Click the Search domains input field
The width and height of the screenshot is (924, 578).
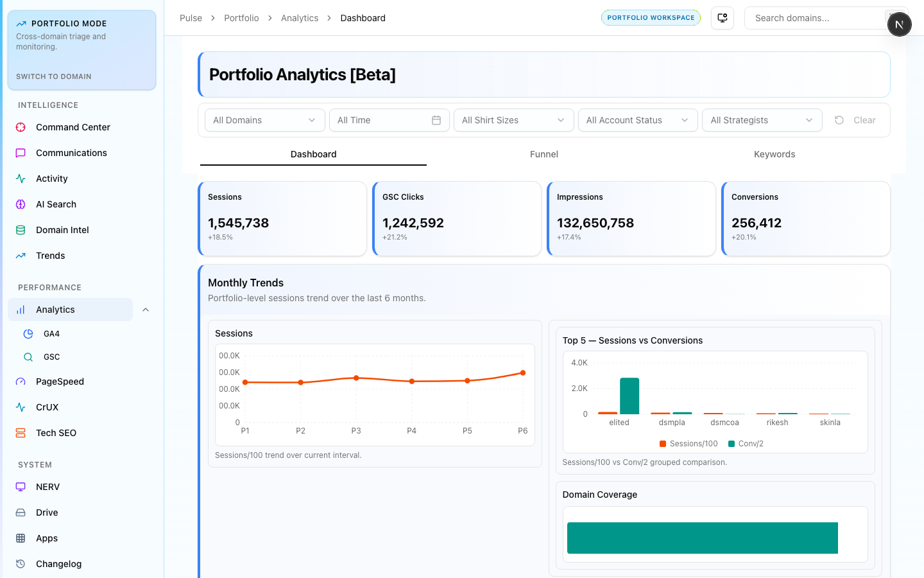pyautogui.click(x=815, y=18)
